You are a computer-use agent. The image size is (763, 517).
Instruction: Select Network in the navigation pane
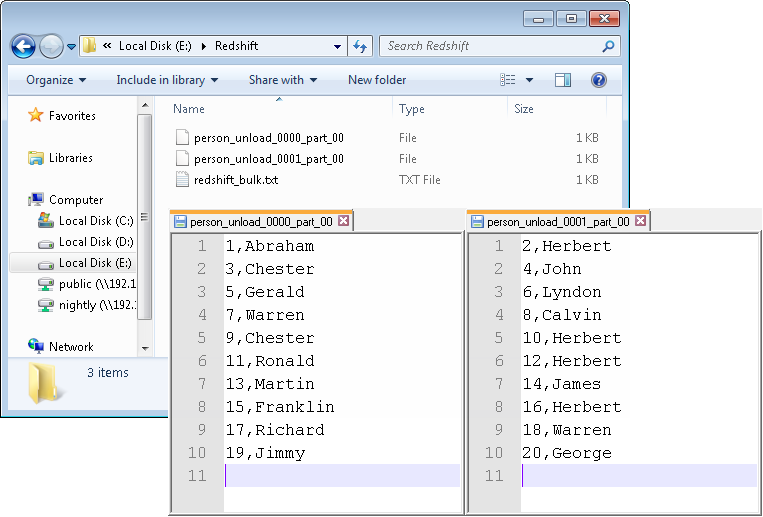tap(71, 347)
